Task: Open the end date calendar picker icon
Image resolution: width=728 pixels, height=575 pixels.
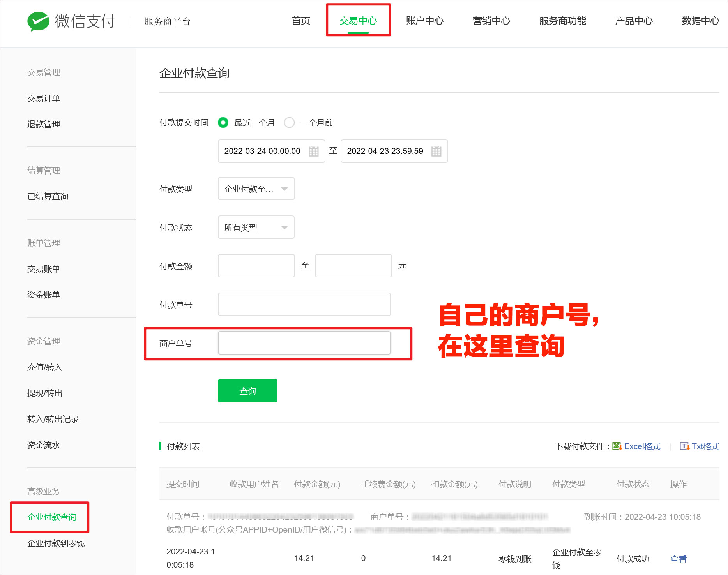Action: [436, 151]
